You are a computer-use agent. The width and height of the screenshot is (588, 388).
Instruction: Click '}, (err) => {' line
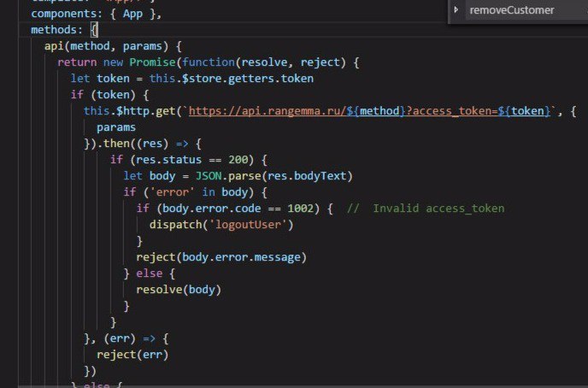[126, 338]
